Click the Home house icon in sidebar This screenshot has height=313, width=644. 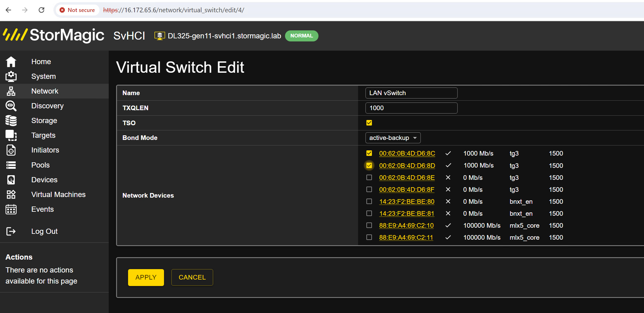[x=11, y=62]
